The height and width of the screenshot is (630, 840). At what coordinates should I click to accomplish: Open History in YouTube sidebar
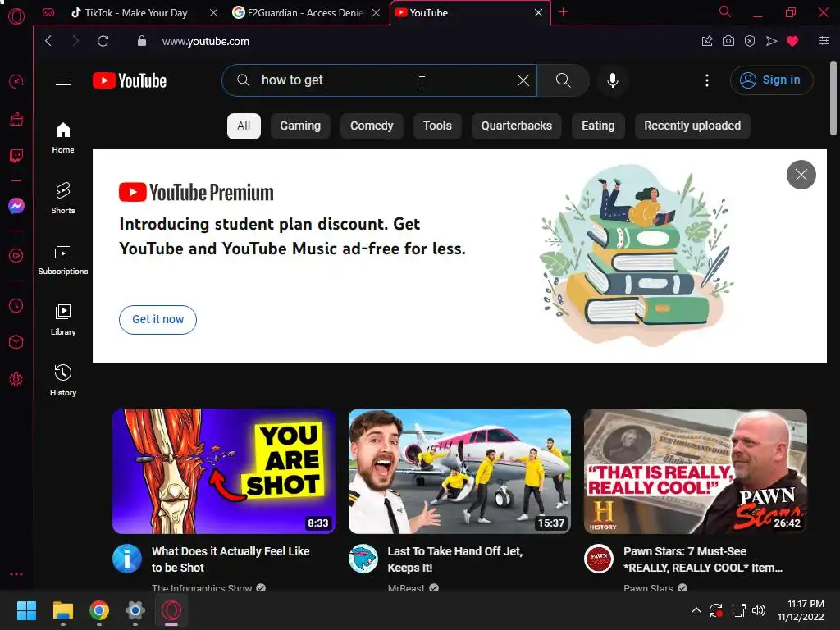click(63, 381)
